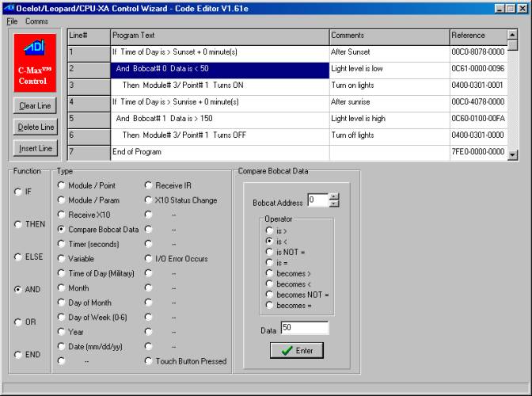
Task: Click the Program Text column header
Action: [x=220, y=37]
